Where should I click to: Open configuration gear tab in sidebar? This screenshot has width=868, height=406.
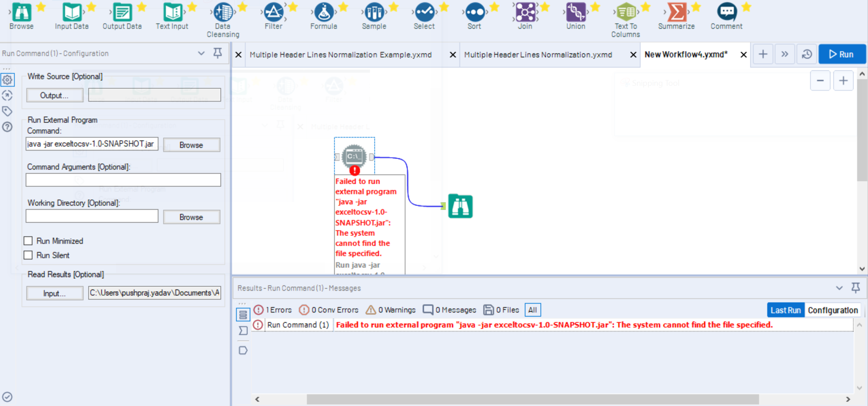(7, 80)
